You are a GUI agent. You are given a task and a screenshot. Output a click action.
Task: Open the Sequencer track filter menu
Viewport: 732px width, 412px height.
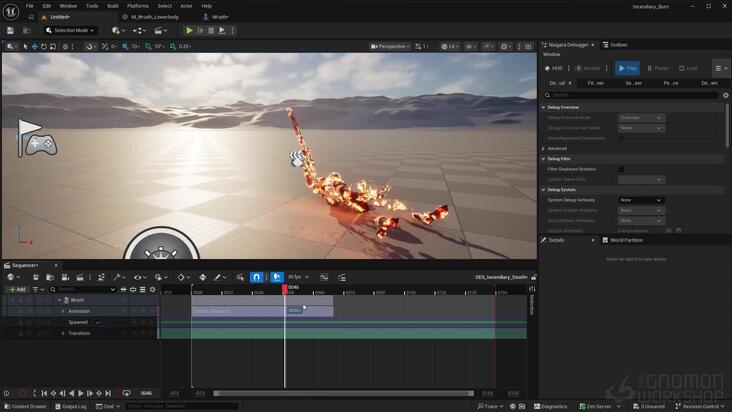coord(38,289)
